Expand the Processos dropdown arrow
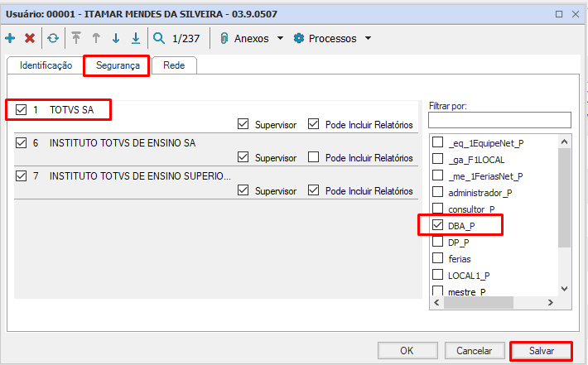Image resolution: width=588 pixels, height=365 pixels. [x=368, y=38]
